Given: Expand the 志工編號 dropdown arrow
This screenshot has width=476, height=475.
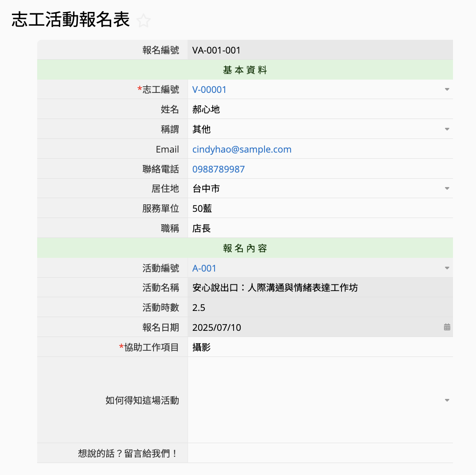Looking at the screenshot, I should 447,90.
